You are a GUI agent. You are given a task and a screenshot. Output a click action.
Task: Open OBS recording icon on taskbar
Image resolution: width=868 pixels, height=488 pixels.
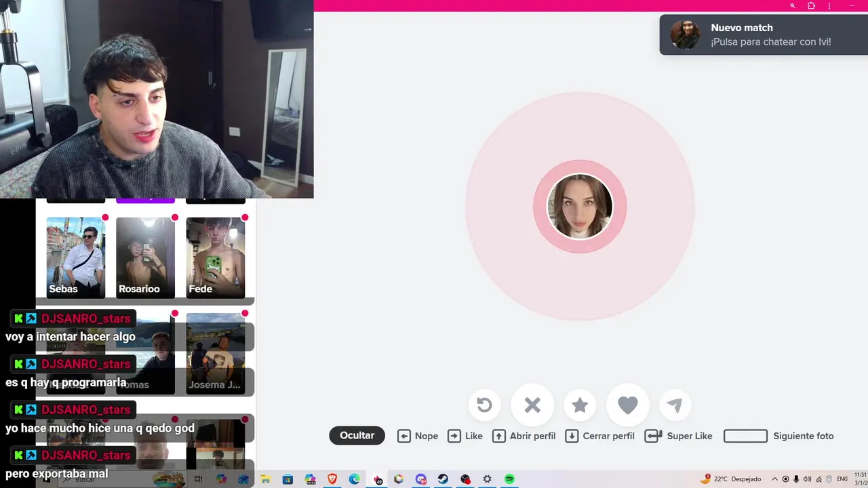(465, 479)
